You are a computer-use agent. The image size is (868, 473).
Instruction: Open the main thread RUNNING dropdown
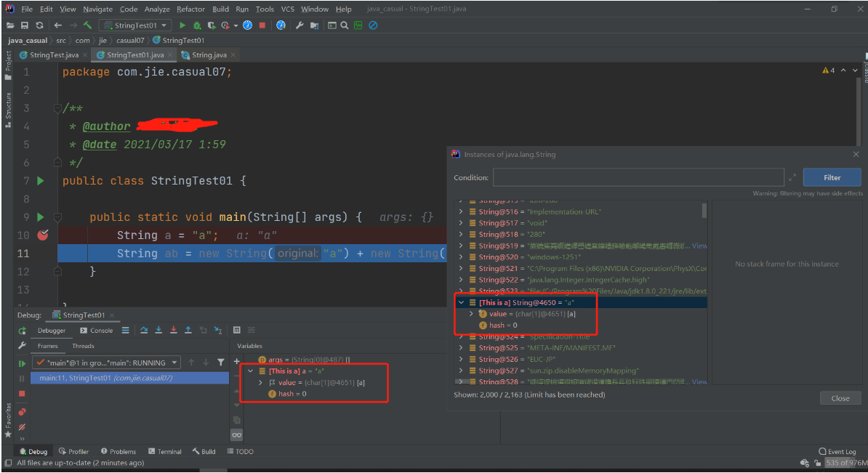pyautogui.click(x=105, y=363)
